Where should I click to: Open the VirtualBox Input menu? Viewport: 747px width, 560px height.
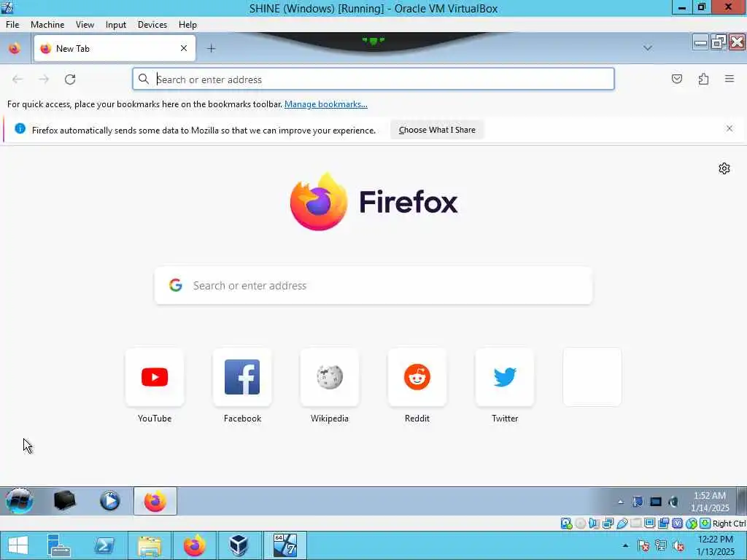(x=116, y=25)
